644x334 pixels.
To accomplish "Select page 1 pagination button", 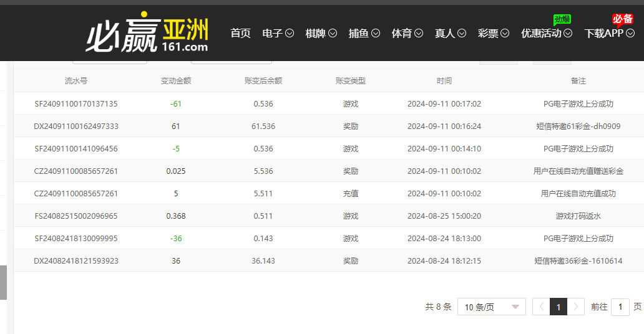I will pos(559,307).
